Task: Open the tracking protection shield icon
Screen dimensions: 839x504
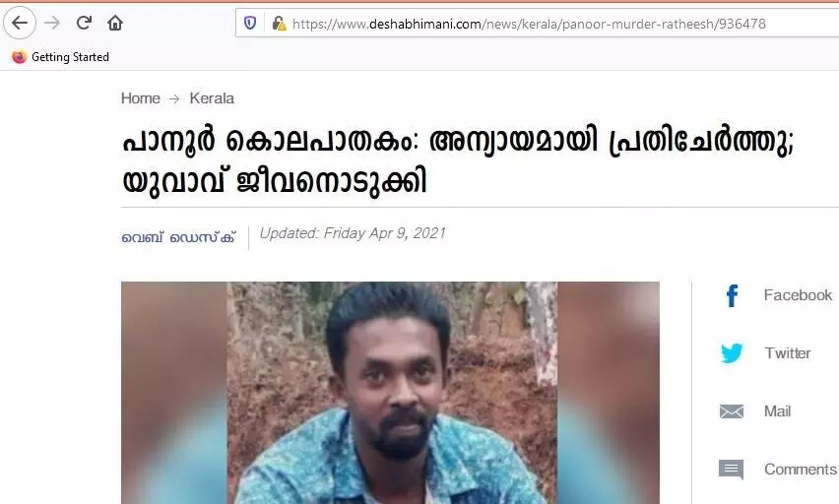Action: [x=250, y=23]
